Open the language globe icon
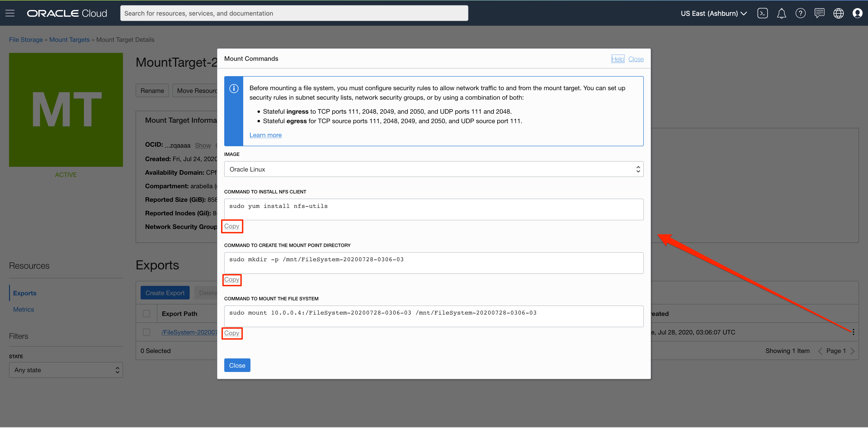Screen dimensions: 868x428 pos(838,13)
